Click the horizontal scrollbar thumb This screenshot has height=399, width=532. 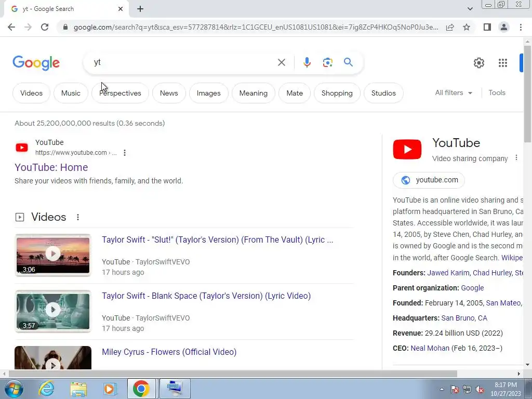coord(233,374)
